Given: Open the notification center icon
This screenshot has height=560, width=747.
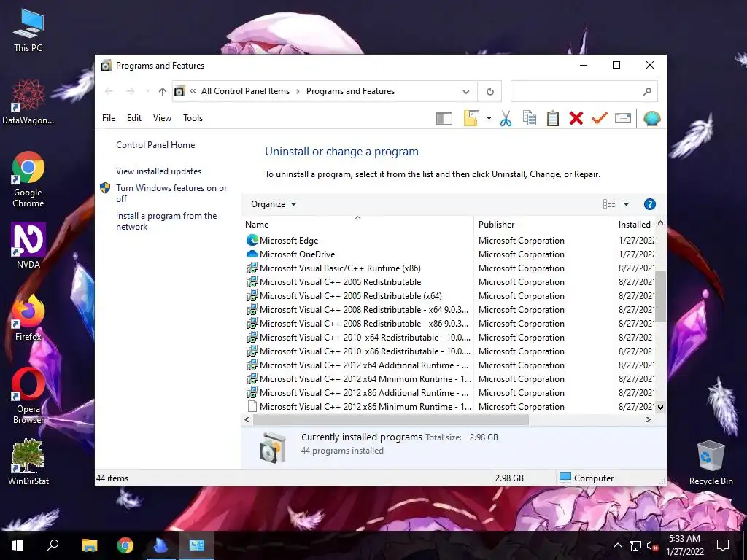Looking at the screenshot, I should pos(723,545).
